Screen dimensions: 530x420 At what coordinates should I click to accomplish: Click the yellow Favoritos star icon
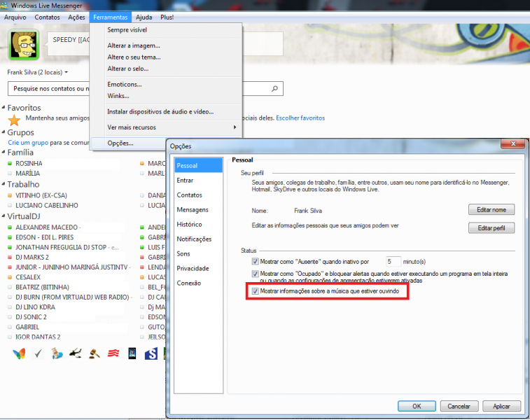click(x=14, y=120)
